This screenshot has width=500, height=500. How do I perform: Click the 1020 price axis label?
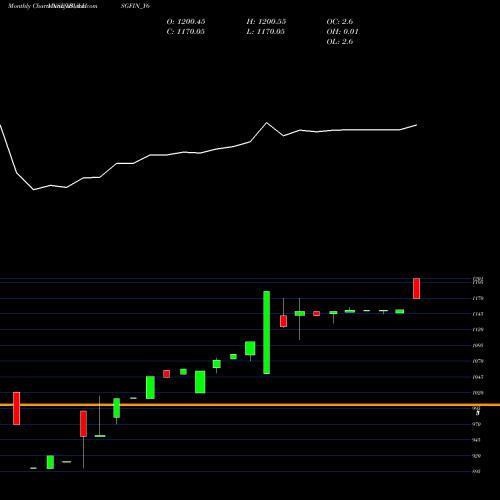pyautogui.click(x=477, y=393)
